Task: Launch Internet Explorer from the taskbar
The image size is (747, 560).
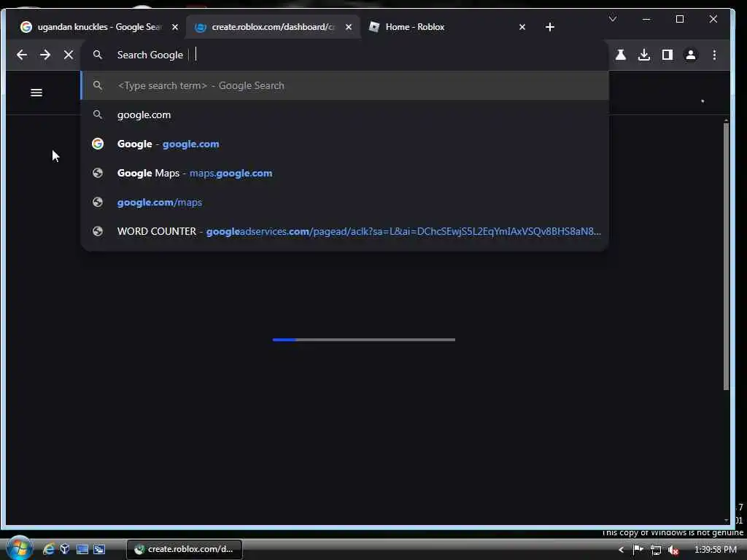Action: 49,549
